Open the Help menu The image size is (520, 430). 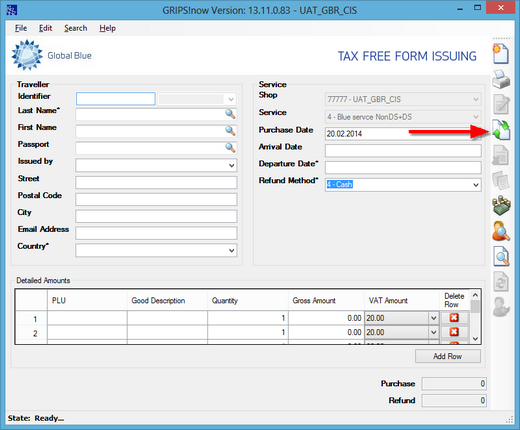coord(107,28)
